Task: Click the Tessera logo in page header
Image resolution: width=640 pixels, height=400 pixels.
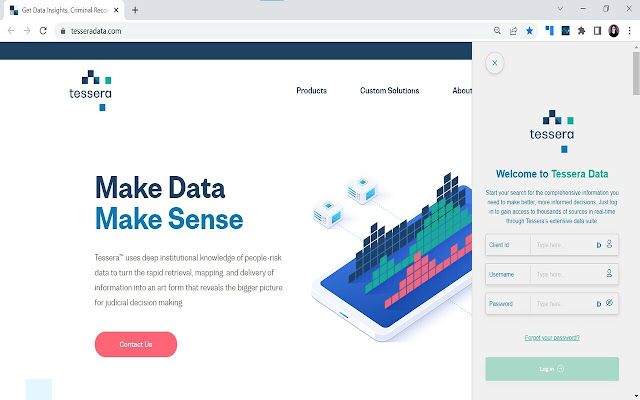Action: coord(91,90)
